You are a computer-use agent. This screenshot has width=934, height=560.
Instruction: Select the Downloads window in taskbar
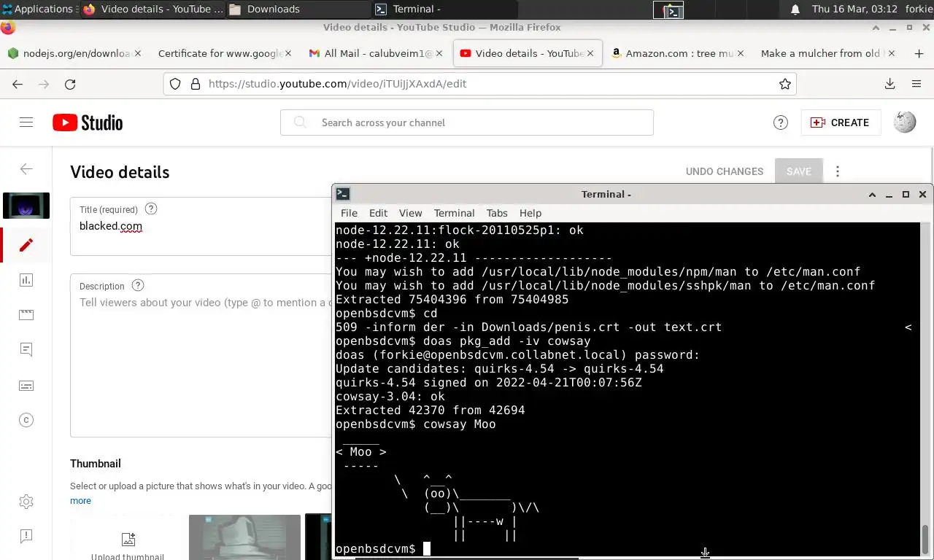pyautogui.click(x=298, y=9)
